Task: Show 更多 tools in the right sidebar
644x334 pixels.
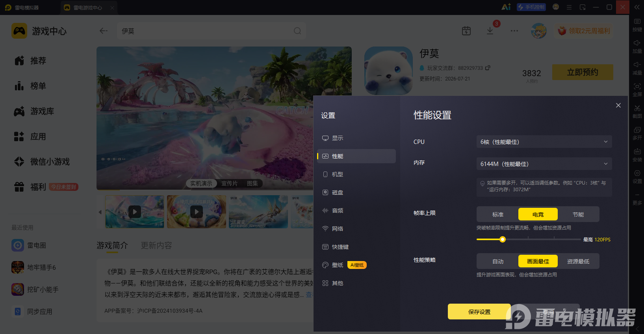Action: [637, 198]
